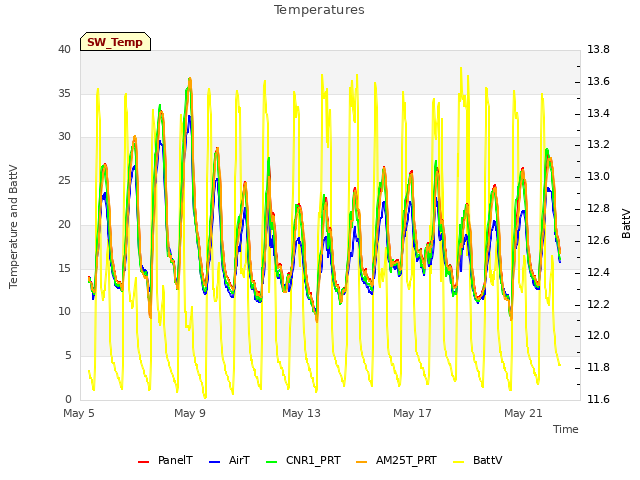The width and height of the screenshot is (640, 480).
Task: Toggle the CNR1_PRT legend entry
Action: 303,460
